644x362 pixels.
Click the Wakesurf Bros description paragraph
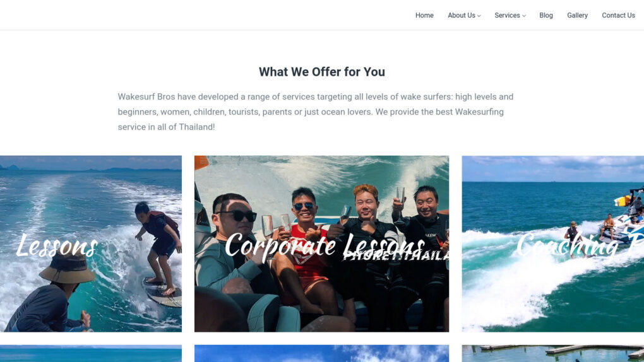pos(316,112)
